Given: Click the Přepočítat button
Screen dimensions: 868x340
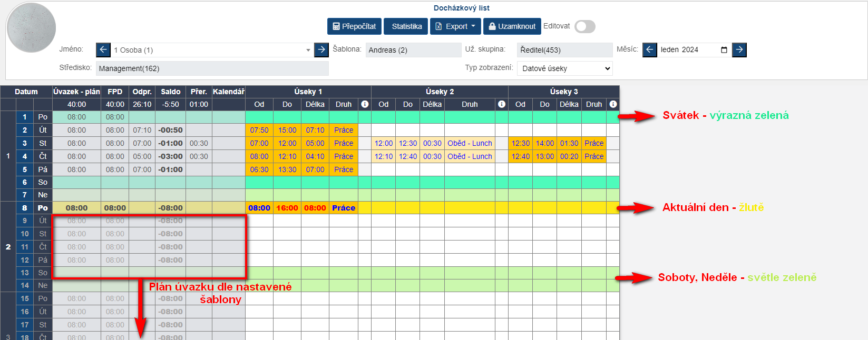Looking at the screenshot, I should (354, 26).
